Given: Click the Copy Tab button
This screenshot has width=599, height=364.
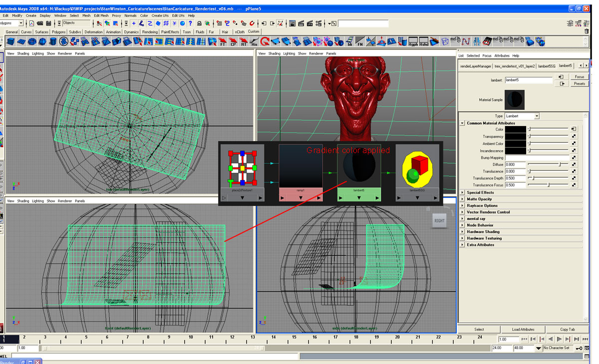Looking at the screenshot, I should (567, 329).
